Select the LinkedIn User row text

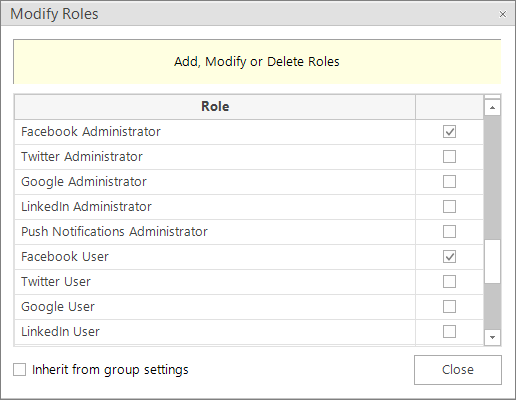coord(60,332)
